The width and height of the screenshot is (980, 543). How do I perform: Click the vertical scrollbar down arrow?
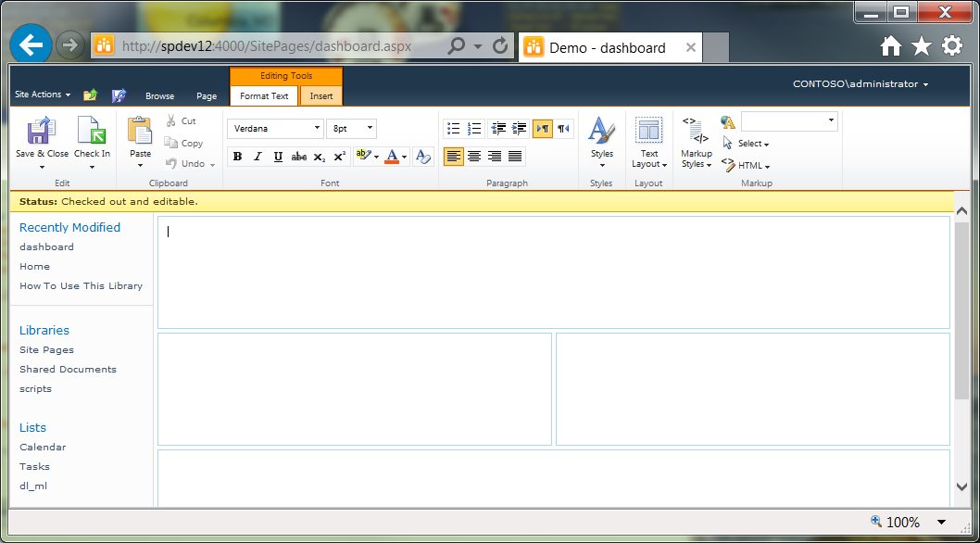pyautogui.click(x=961, y=486)
